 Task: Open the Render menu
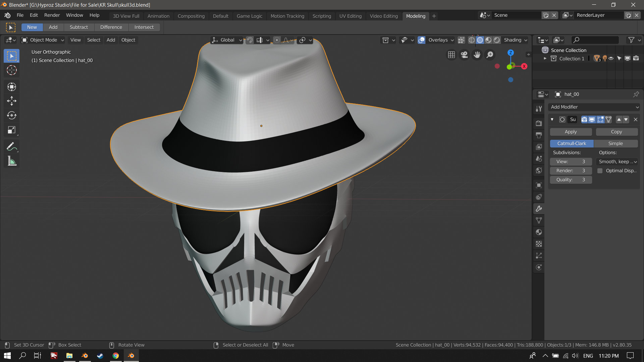coord(52,15)
